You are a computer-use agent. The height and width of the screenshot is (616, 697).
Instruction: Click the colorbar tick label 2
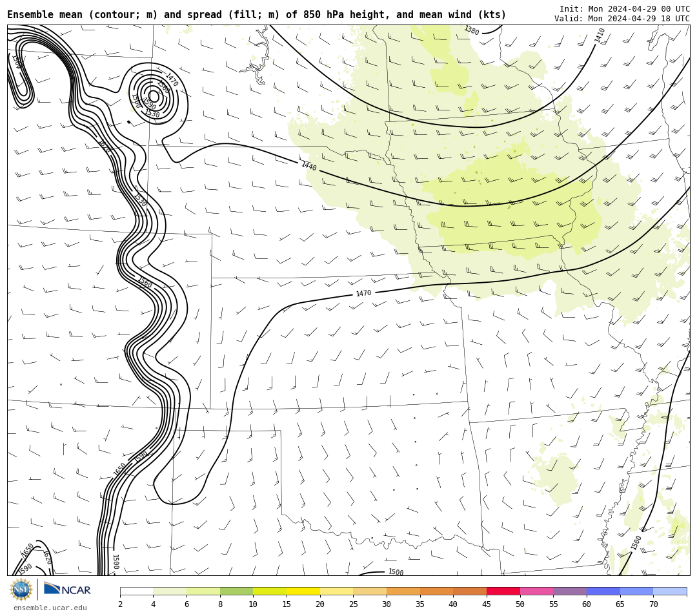pos(121,604)
